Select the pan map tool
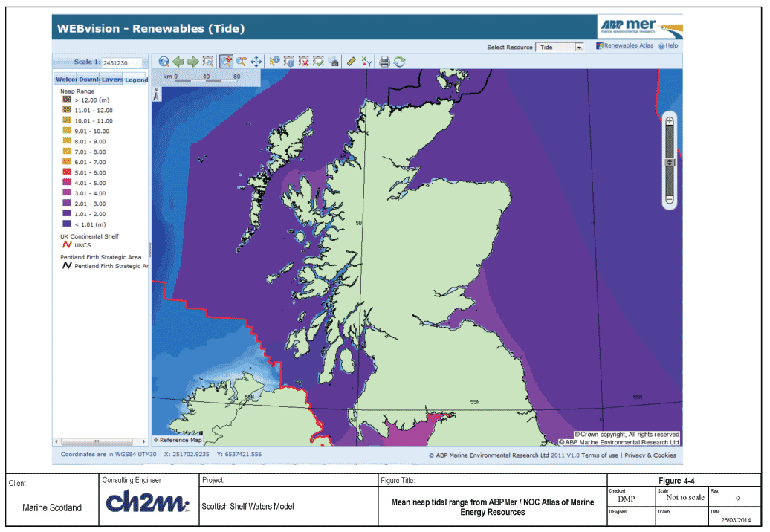The image size is (770, 532). point(256,62)
